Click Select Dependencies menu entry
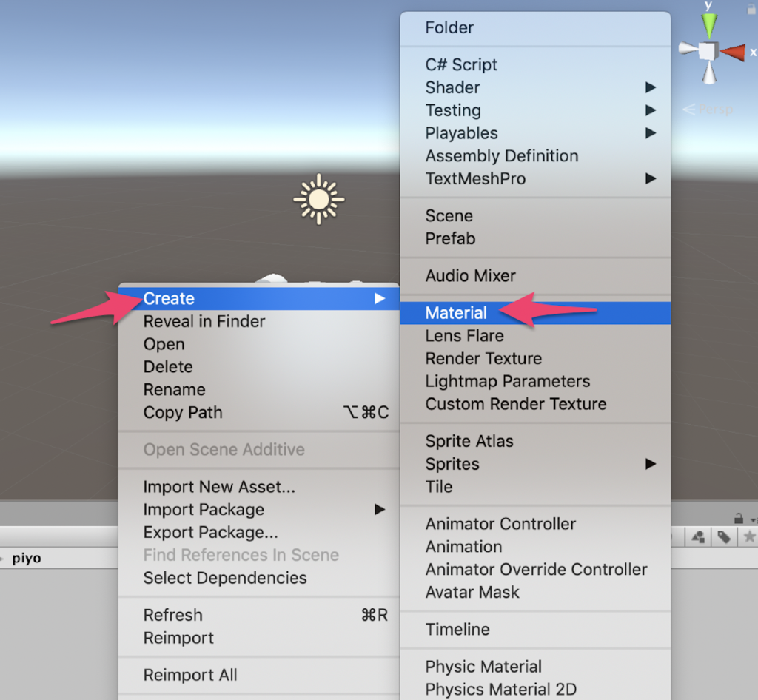The height and width of the screenshot is (700, 758). click(x=258, y=578)
